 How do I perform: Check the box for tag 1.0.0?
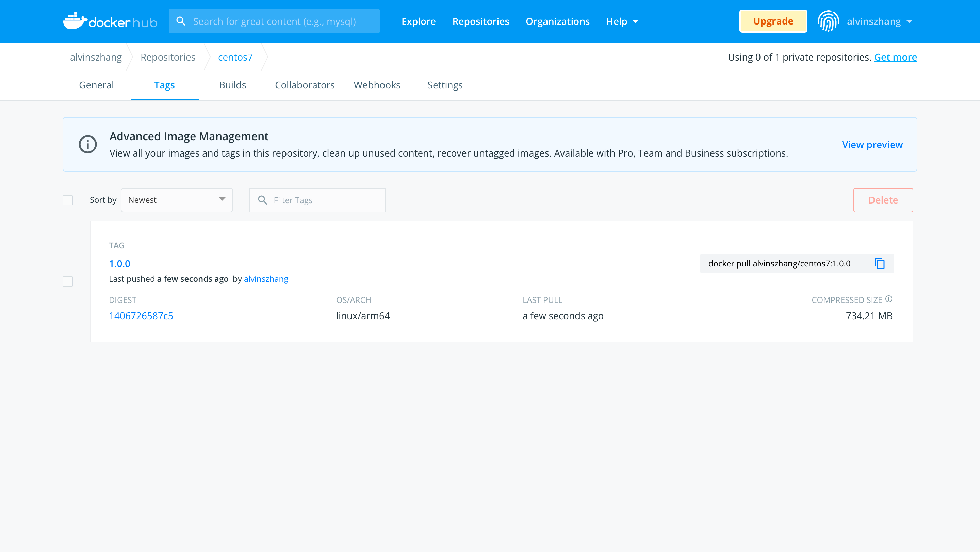point(68,281)
